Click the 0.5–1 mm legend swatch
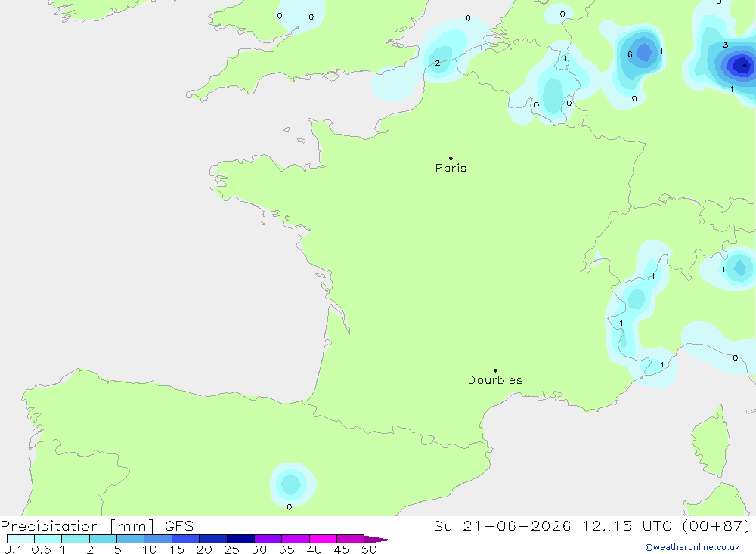 48,539
